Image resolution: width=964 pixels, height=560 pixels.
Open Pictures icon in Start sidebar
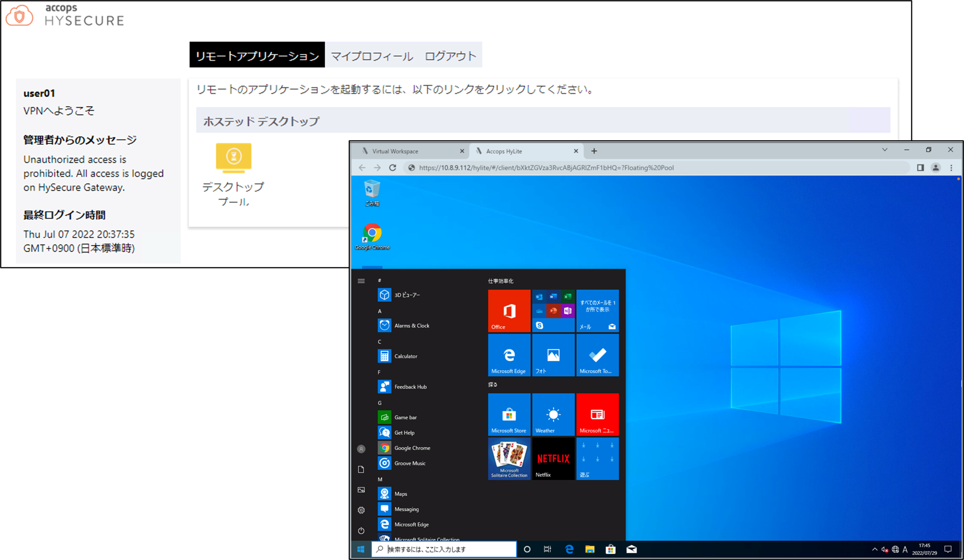tap(361, 490)
